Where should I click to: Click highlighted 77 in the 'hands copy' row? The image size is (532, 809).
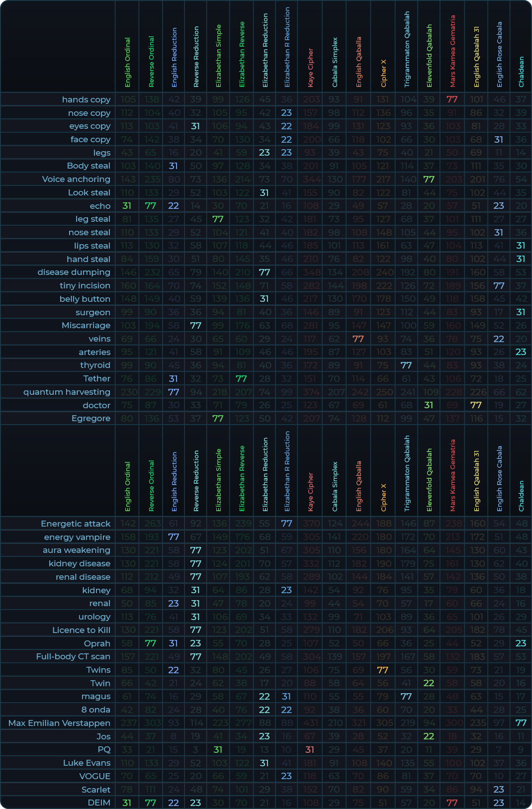pyautogui.click(x=452, y=99)
